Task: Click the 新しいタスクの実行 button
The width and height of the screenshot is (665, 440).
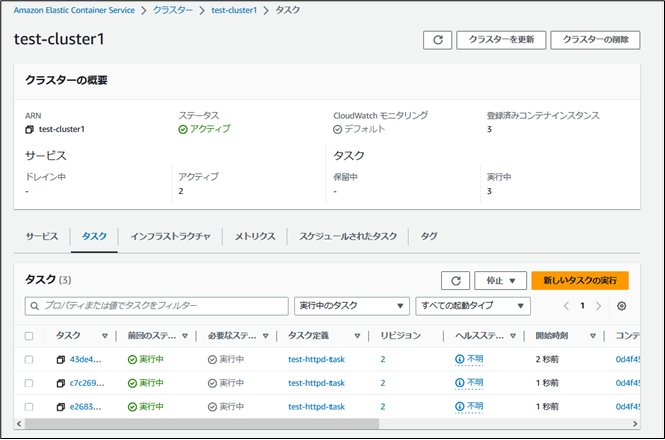Action: (x=580, y=280)
